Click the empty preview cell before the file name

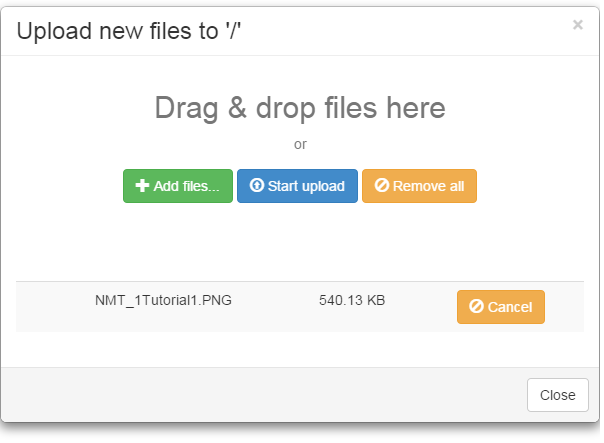click(54, 307)
